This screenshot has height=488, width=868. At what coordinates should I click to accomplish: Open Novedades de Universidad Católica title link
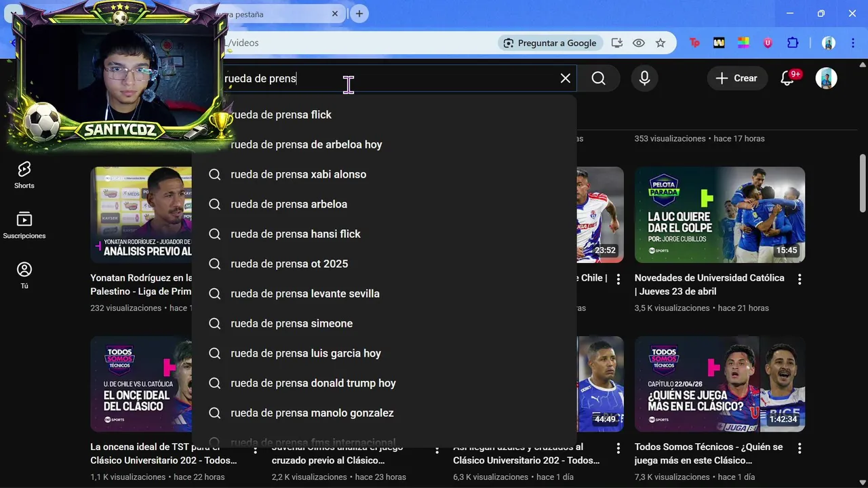709,285
